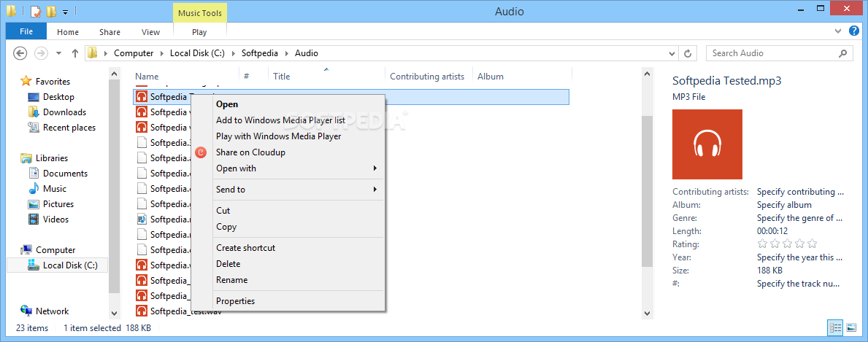Select Local Disk (C:) in navigation pane
This screenshot has height=342, width=868.
coord(70,265)
